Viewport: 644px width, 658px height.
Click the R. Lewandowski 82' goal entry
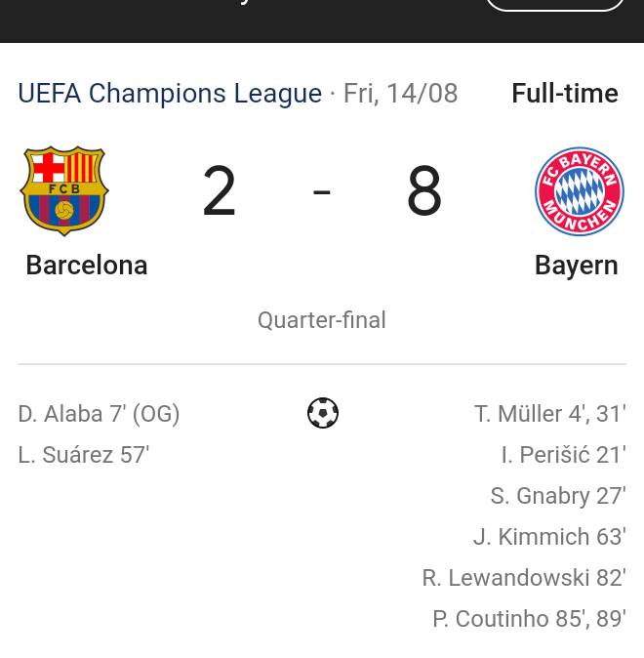coord(523,578)
